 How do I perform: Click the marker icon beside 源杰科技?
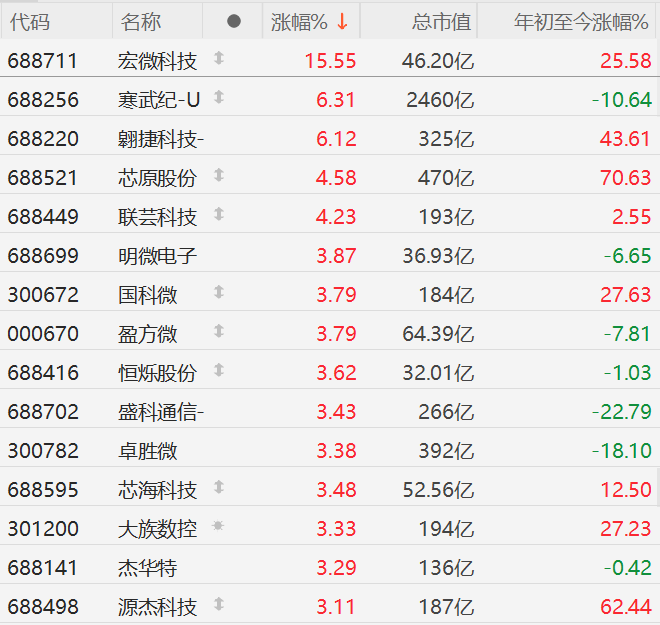pyautogui.click(x=218, y=604)
